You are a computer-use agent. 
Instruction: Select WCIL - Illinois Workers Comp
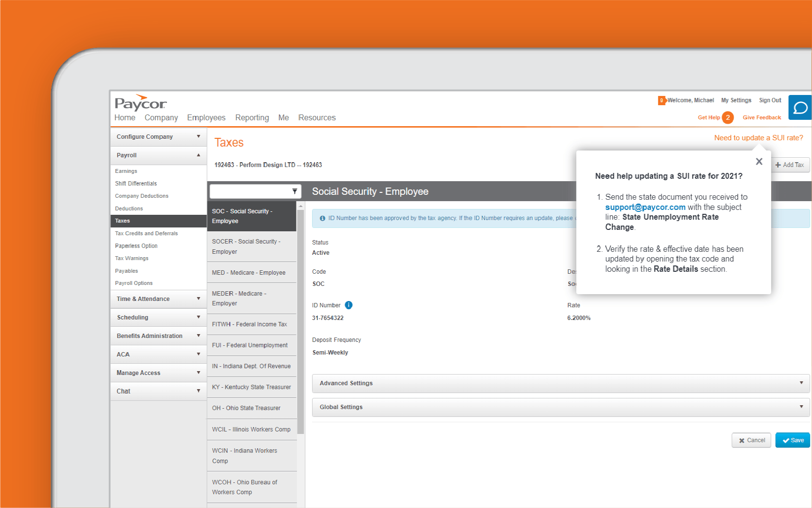point(252,430)
